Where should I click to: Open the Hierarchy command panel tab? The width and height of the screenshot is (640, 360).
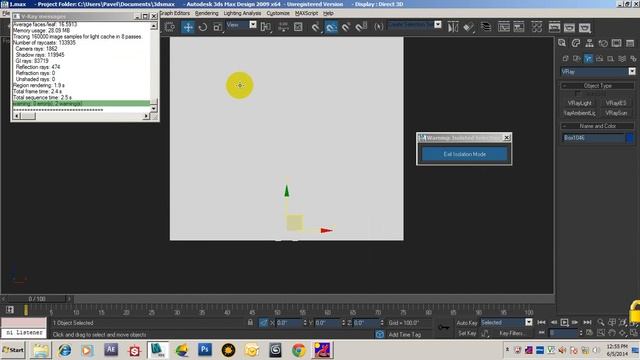pyautogui.click(x=589, y=43)
